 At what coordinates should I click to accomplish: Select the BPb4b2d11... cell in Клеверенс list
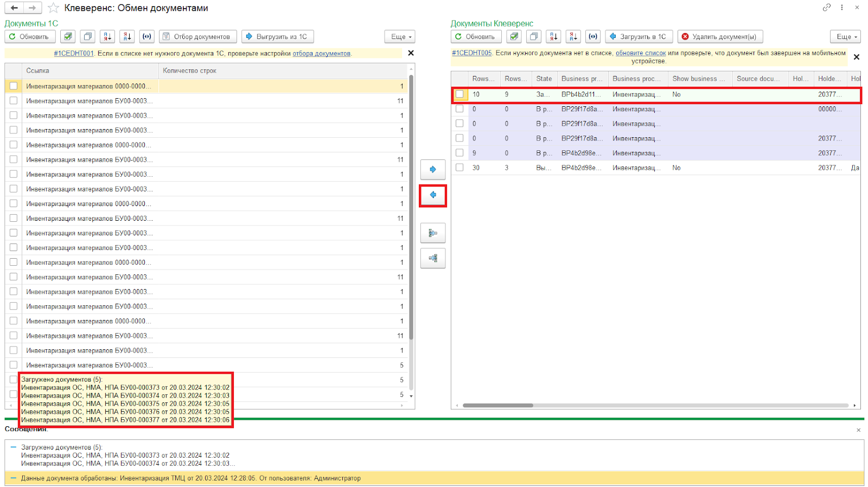[582, 94]
